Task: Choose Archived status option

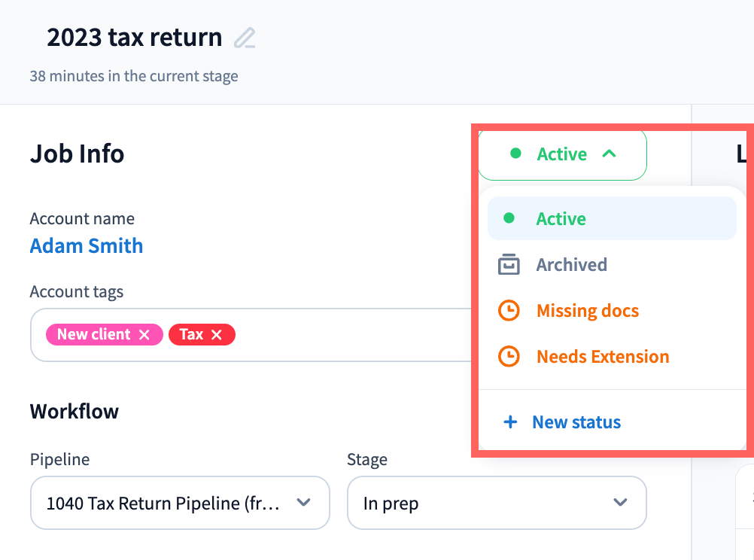Action: [x=571, y=265]
